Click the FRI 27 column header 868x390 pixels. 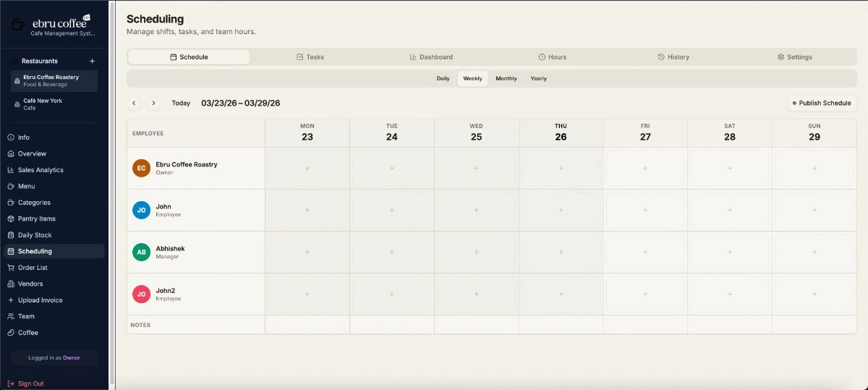click(645, 132)
